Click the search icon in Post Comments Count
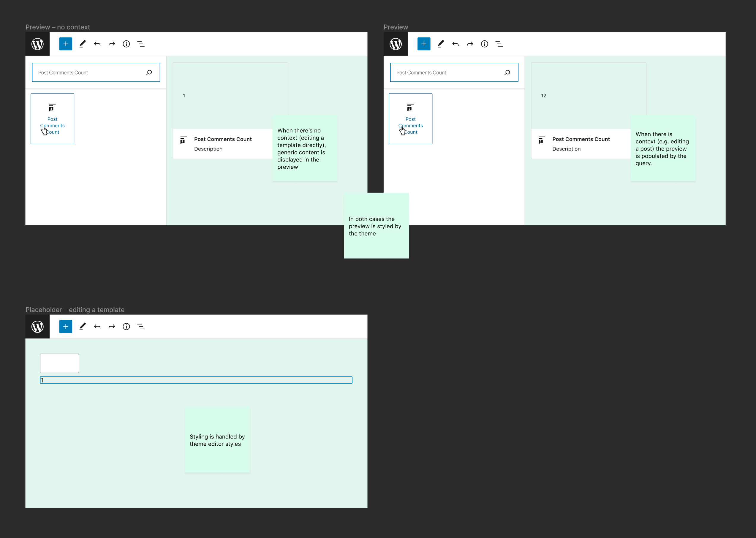 pos(149,72)
